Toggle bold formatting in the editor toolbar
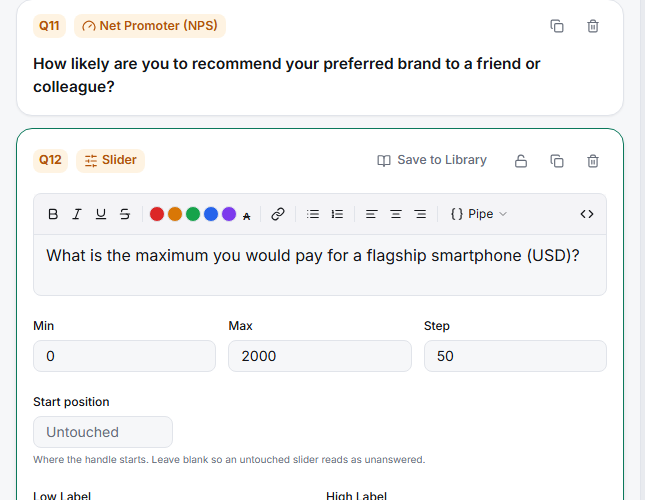 (53, 214)
